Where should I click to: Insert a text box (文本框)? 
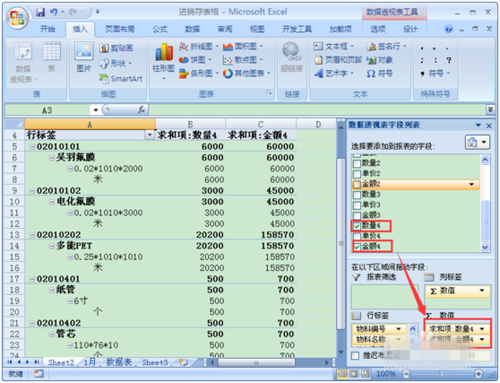(334, 46)
